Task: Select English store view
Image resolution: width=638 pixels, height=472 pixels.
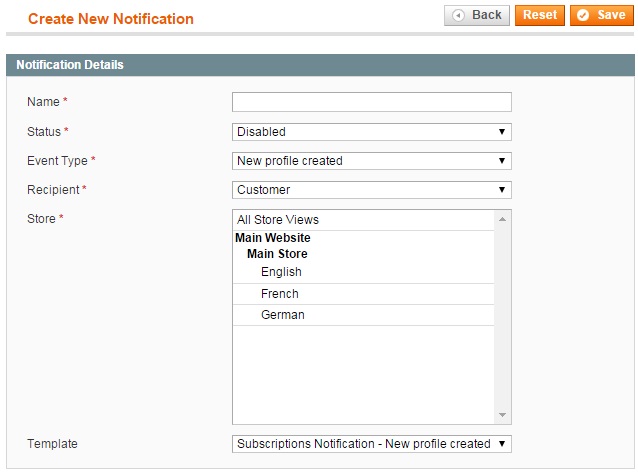Action: pyautogui.click(x=363, y=272)
